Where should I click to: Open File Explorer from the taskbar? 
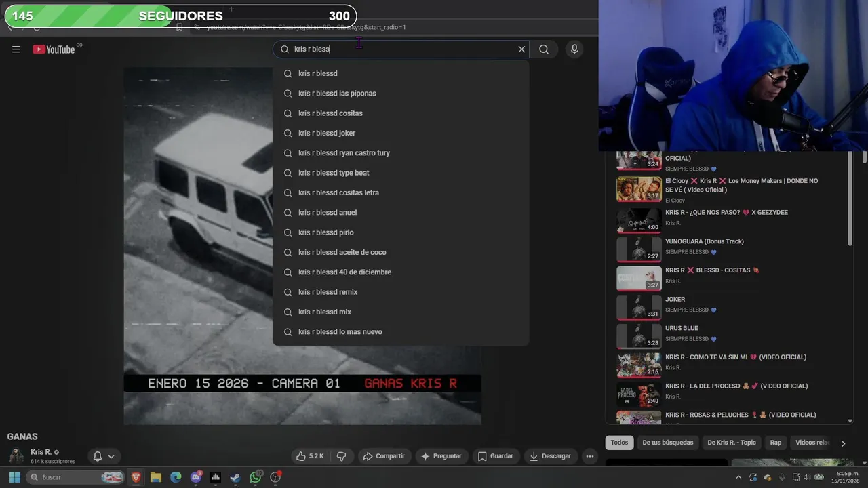tap(155, 477)
